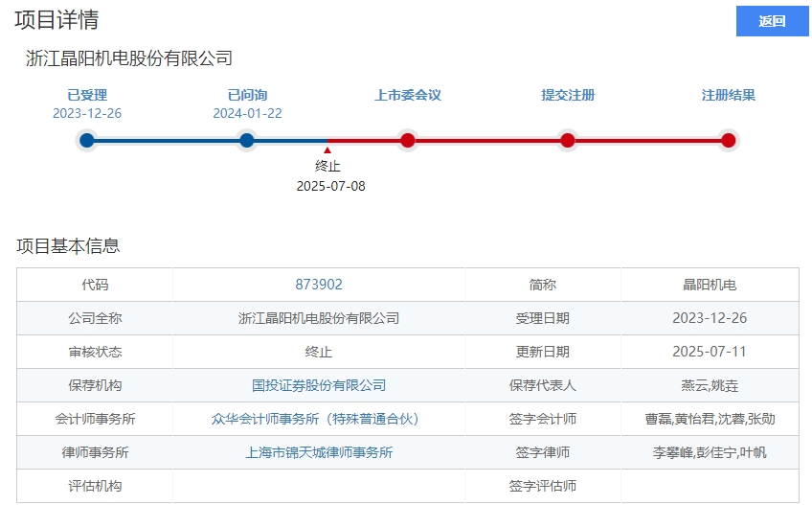Open 国投证券股份有限公司 sponsor link

click(x=319, y=385)
